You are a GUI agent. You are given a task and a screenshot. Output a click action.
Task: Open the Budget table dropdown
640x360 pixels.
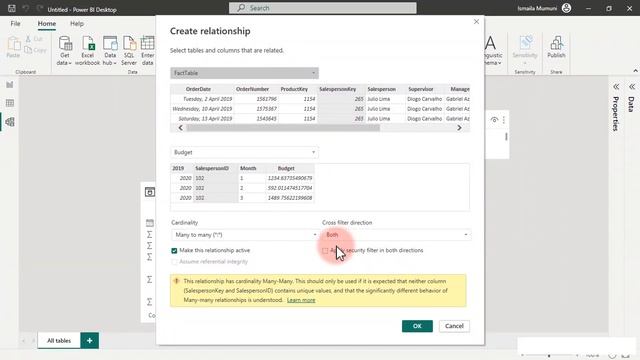tap(244, 152)
